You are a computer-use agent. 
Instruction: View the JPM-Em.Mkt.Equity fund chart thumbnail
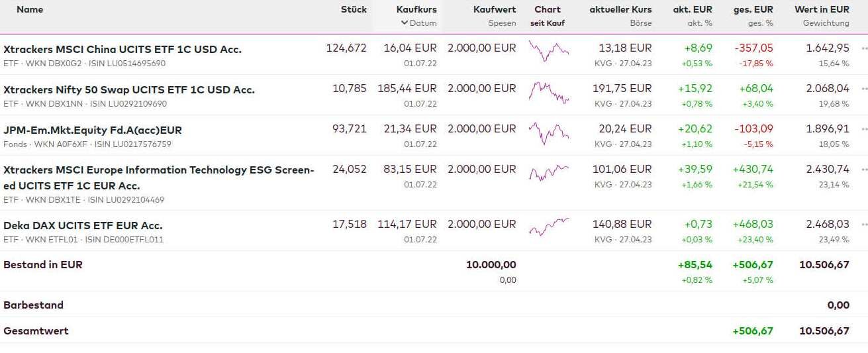tap(548, 132)
